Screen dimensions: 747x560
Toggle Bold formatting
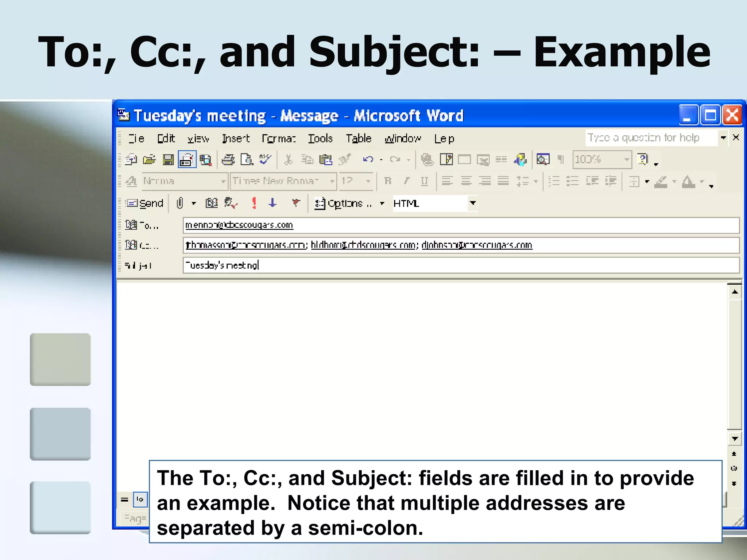388,181
